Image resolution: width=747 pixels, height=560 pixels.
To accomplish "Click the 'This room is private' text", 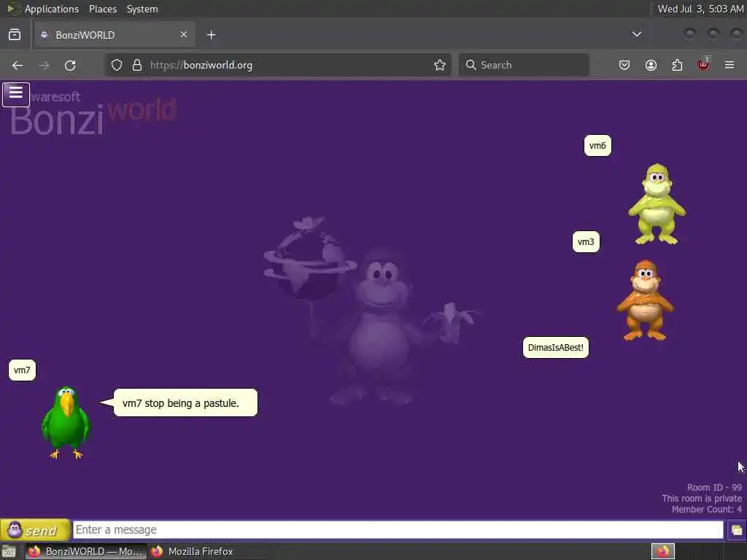I will (702, 499).
